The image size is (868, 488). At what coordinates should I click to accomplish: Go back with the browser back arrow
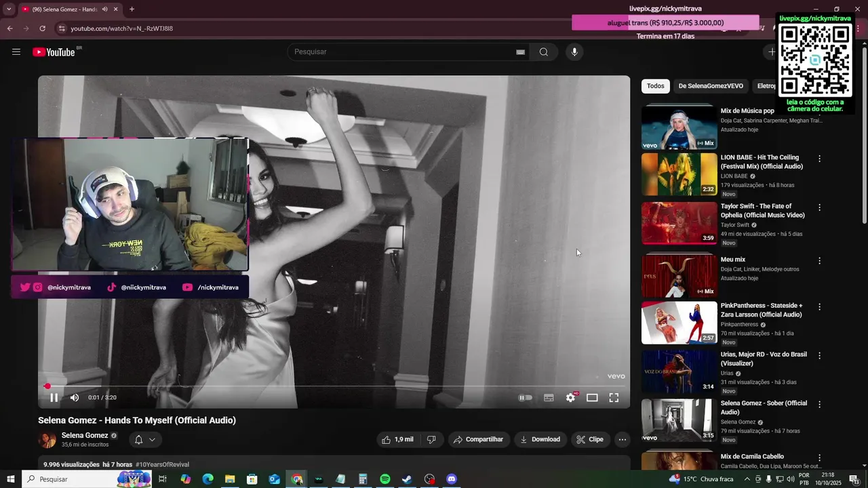9,28
